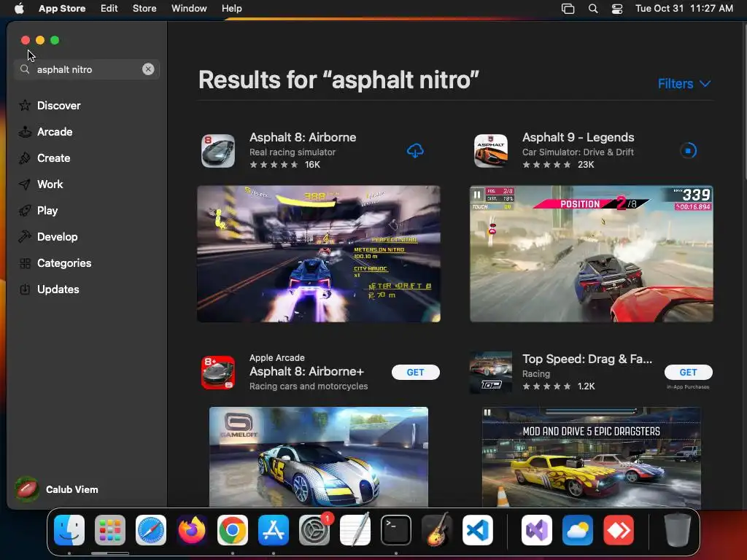Launch Visual Studio Code from the Dock

pyautogui.click(x=478, y=530)
